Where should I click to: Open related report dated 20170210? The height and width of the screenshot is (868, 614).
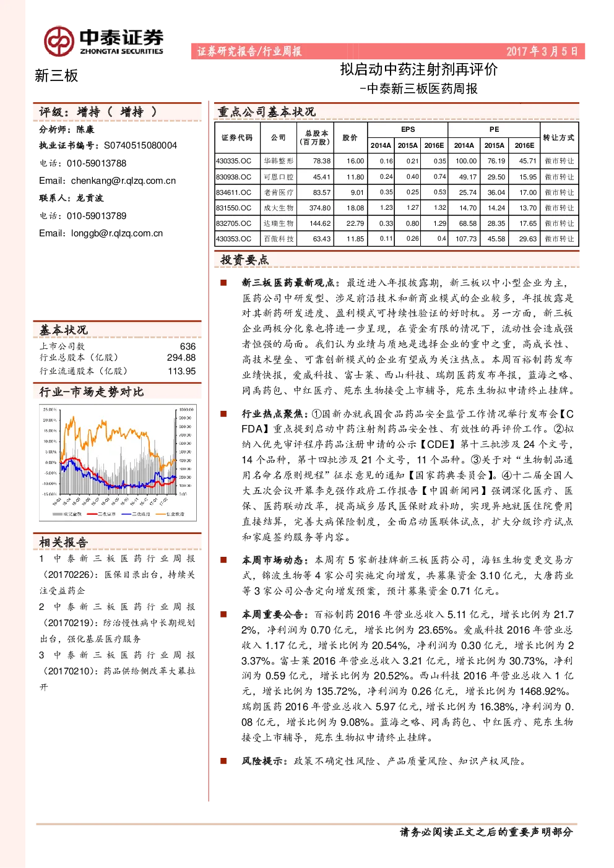117,671
